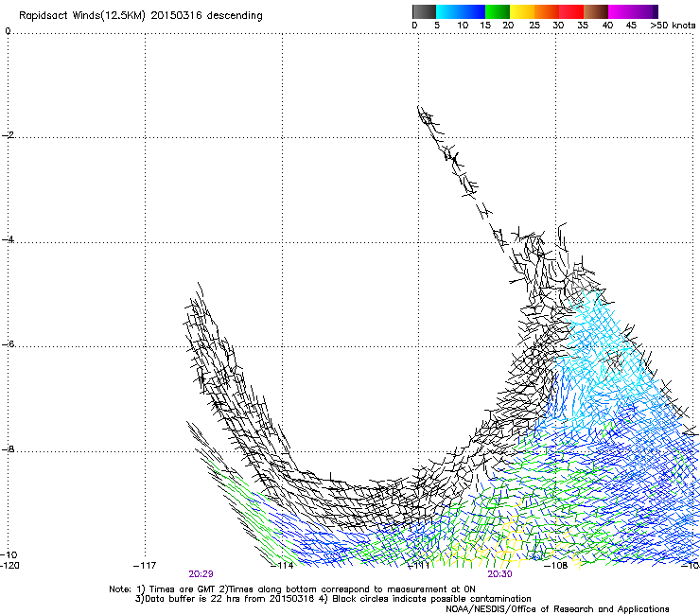The width and height of the screenshot is (700, 615).
Task: Click the NOAA/NESDIS credit text
Action: point(557,609)
